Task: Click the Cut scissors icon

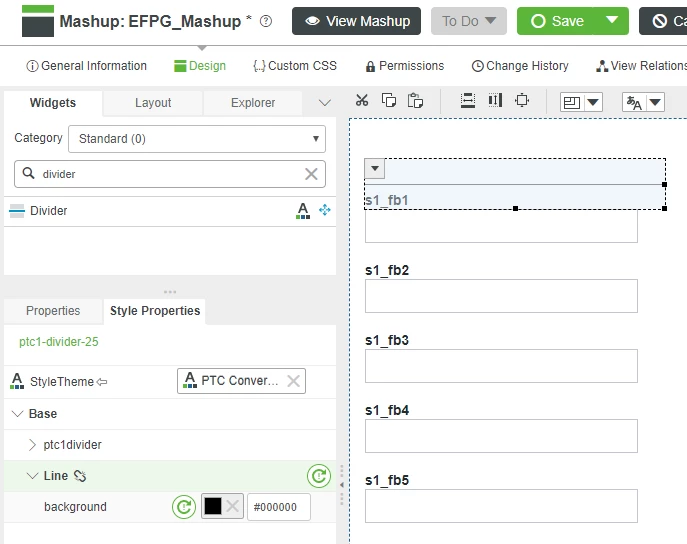Action: click(x=362, y=100)
